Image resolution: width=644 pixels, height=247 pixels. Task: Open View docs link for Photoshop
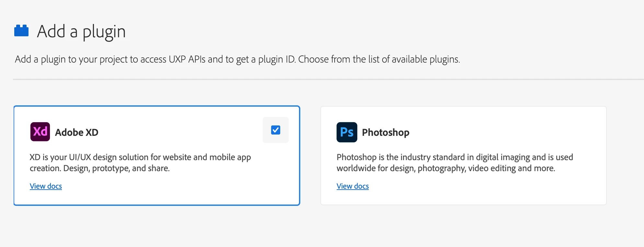pyautogui.click(x=353, y=186)
